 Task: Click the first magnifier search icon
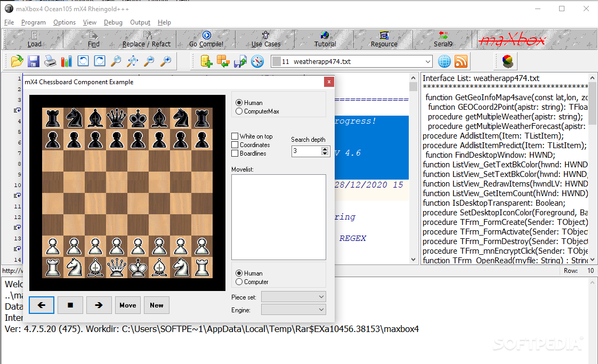point(116,61)
